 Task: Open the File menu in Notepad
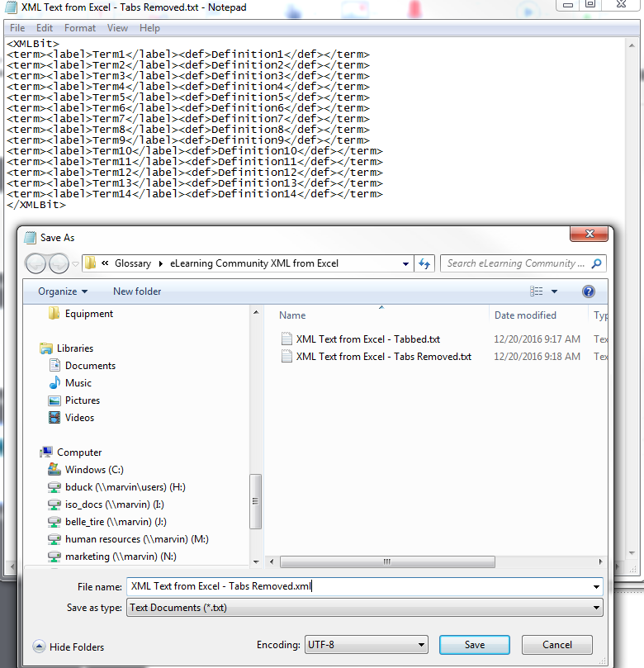[x=17, y=28]
